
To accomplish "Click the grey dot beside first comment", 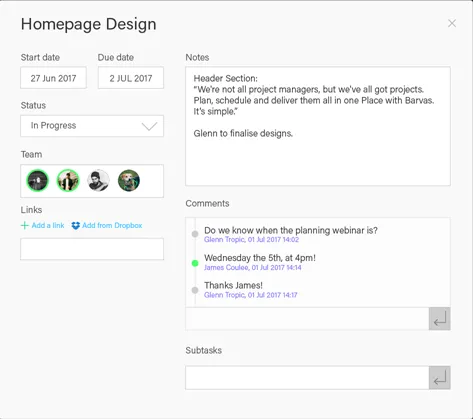I will click(195, 234).
